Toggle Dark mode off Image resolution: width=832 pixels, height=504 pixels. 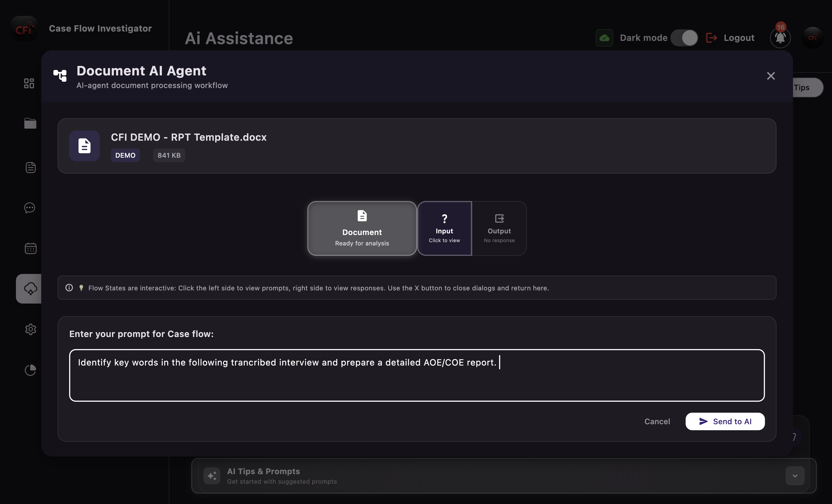point(684,38)
